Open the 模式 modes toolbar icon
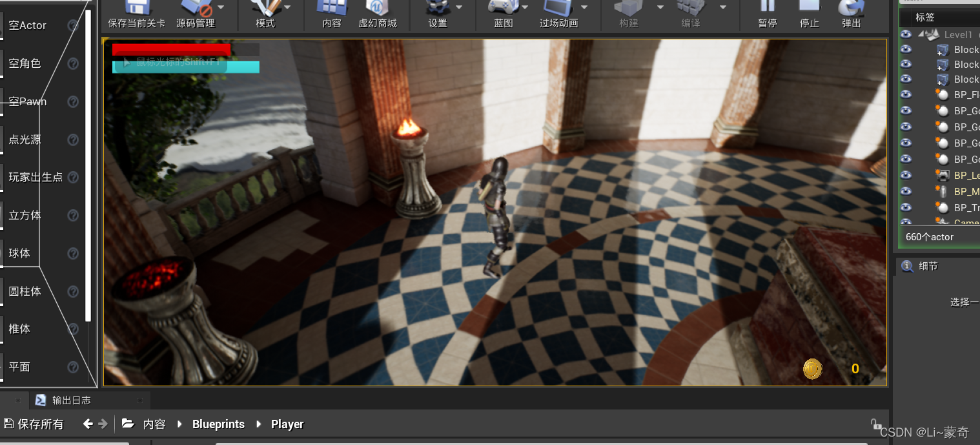Viewport: 980px width, 445px height. pyautogui.click(x=265, y=8)
